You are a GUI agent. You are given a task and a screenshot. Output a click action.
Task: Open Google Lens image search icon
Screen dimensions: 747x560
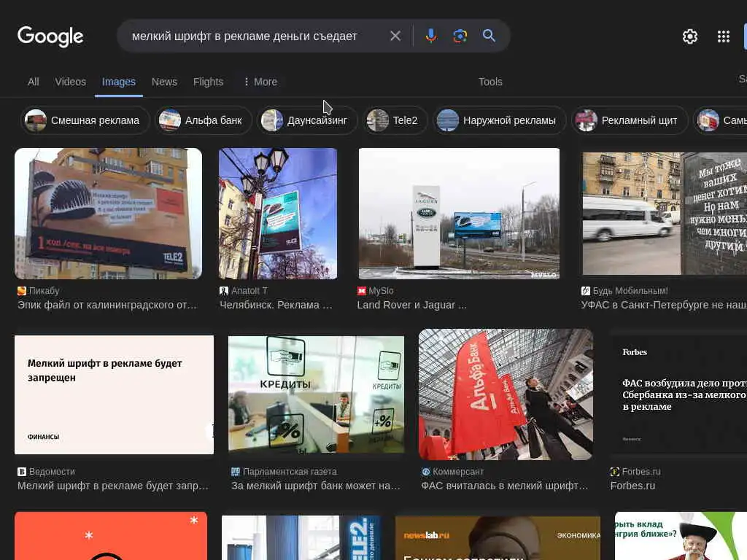460,36
